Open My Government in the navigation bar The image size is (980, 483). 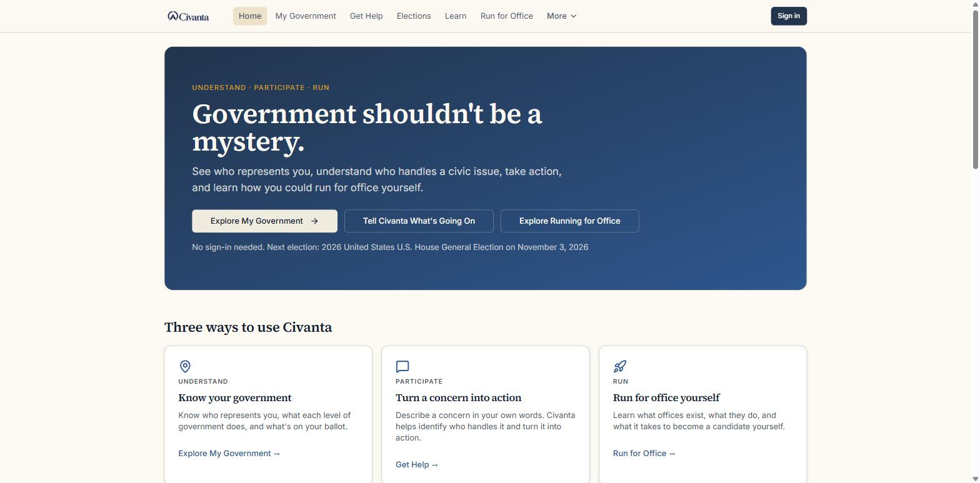(306, 16)
